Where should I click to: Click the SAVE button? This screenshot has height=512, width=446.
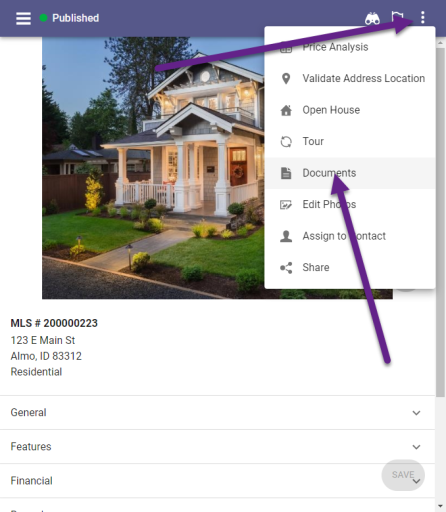pyautogui.click(x=403, y=475)
